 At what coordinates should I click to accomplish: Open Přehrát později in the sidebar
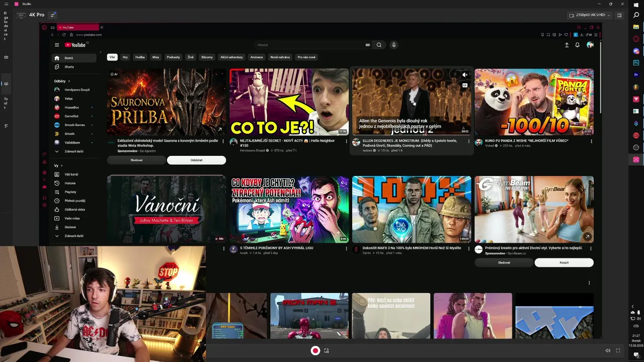tap(74, 201)
